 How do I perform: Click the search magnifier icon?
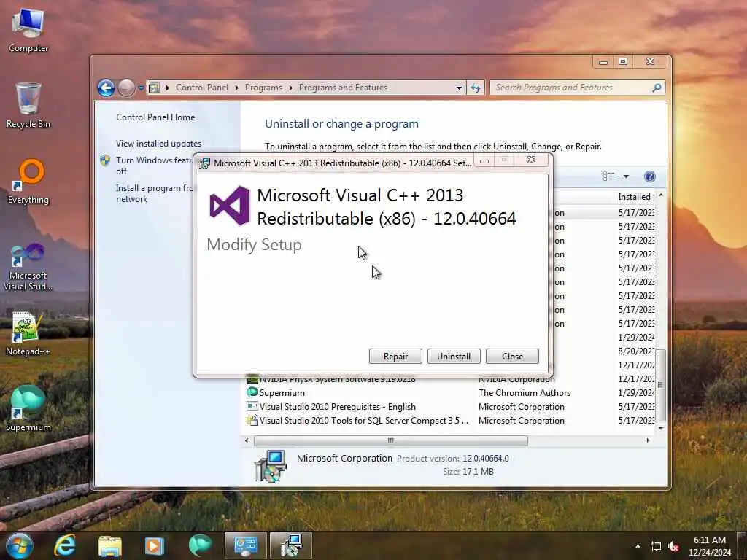[657, 87]
